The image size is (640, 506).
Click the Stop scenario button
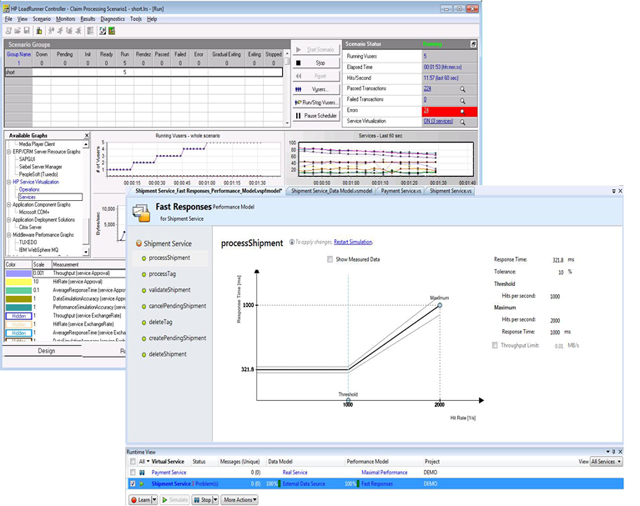pos(316,63)
